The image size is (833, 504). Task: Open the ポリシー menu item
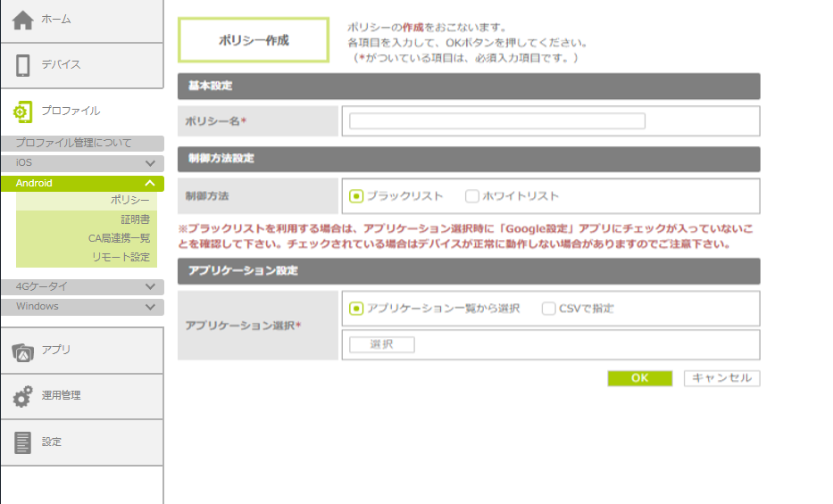(x=130, y=201)
